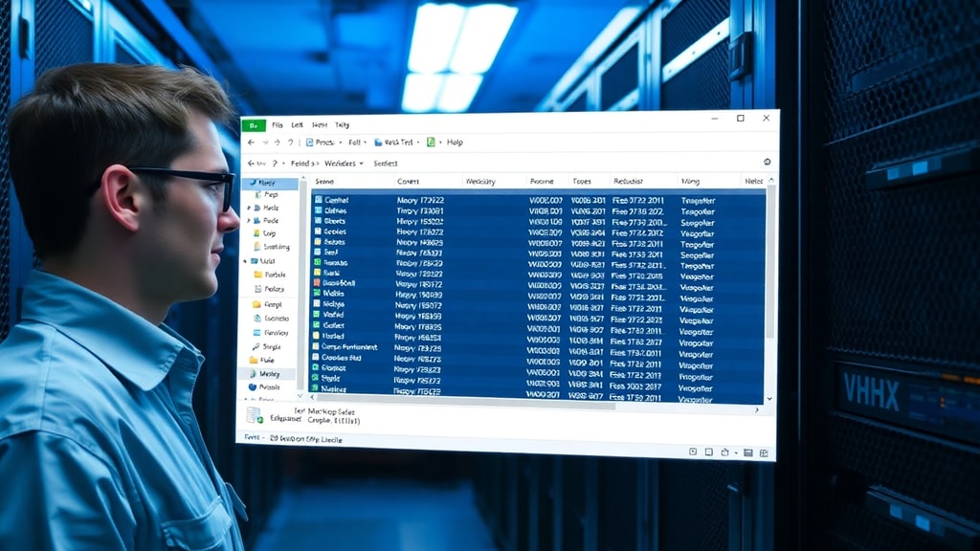Click the Senfiest address bar item

point(386,164)
